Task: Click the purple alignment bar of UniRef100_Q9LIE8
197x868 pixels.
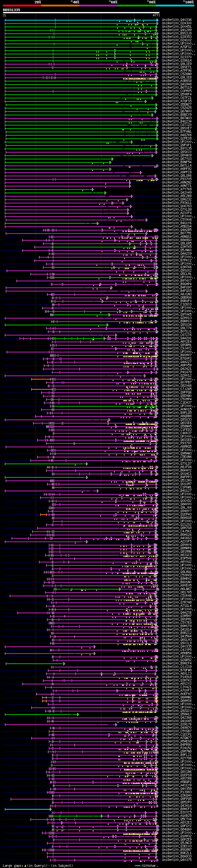Action: 82,78
